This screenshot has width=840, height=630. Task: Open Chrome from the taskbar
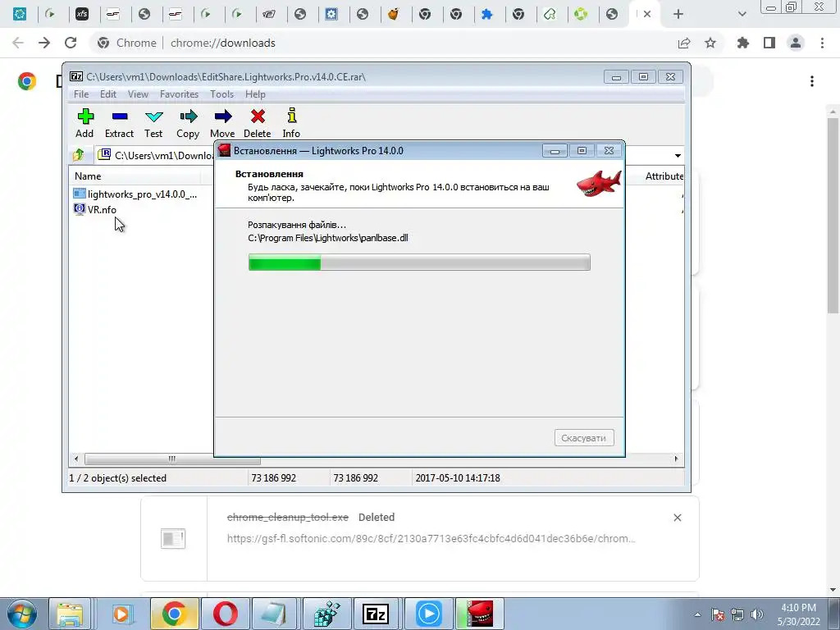(x=174, y=614)
